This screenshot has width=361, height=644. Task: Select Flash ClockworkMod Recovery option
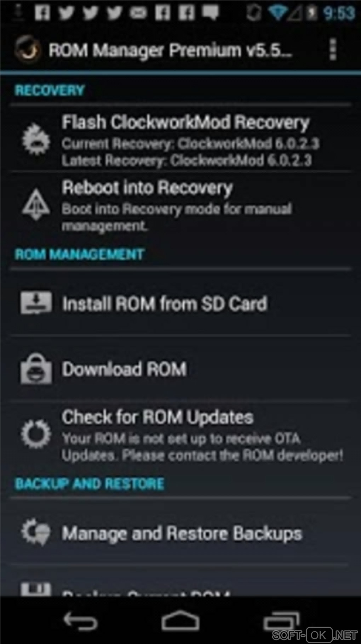pos(180,139)
